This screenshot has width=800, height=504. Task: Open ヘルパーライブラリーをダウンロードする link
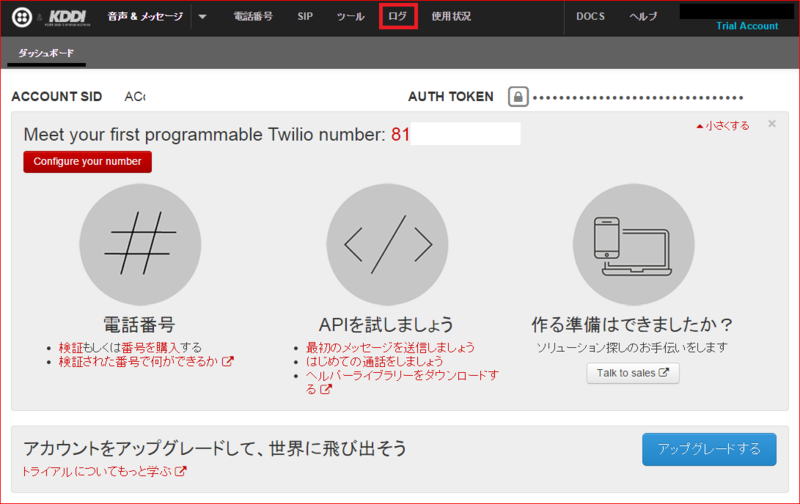pos(402,382)
